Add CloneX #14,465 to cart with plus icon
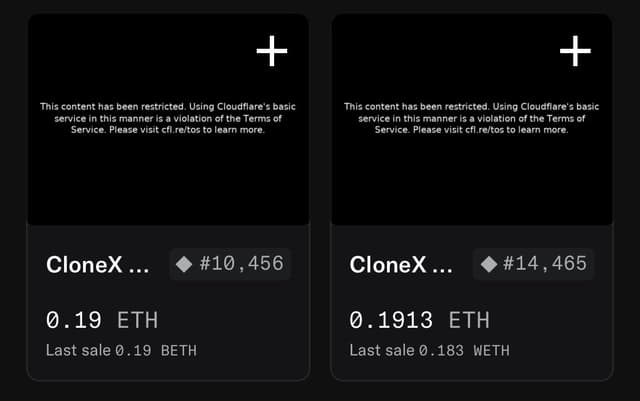Screen dimensions: 640x401 click(x=575, y=51)
